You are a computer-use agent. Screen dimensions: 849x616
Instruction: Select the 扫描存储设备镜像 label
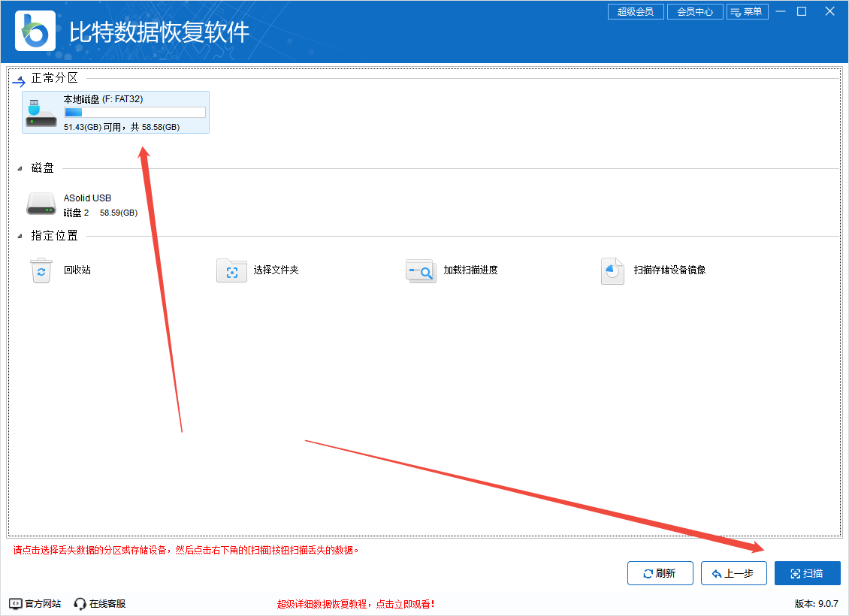[x=669, y=270]
